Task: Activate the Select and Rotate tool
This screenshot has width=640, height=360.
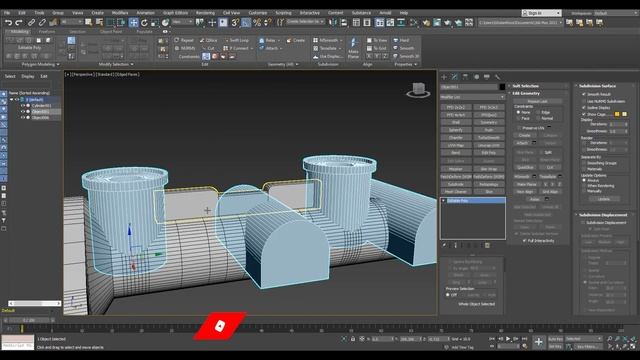Action: pos(144,23)
